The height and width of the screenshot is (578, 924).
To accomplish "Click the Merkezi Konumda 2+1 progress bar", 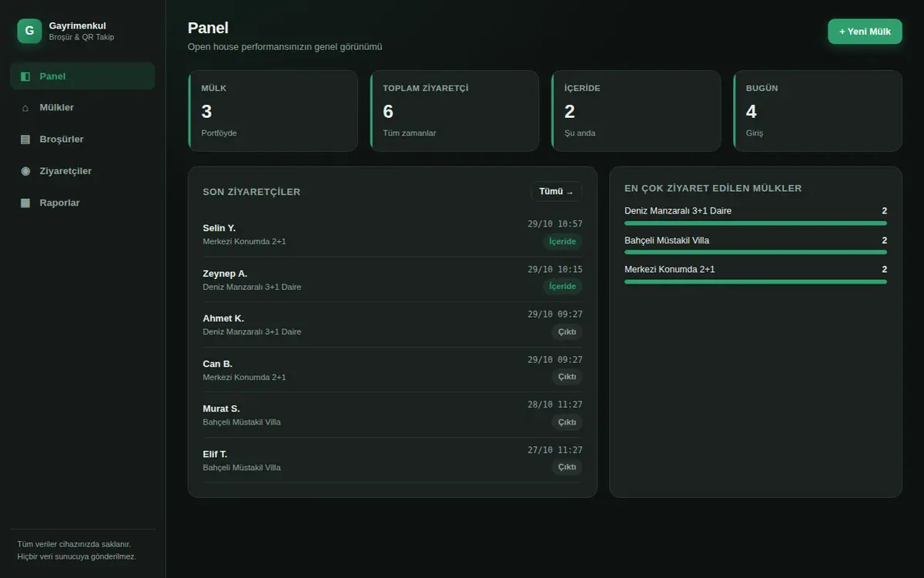I will pyautogui.click(x=755, y=281).
